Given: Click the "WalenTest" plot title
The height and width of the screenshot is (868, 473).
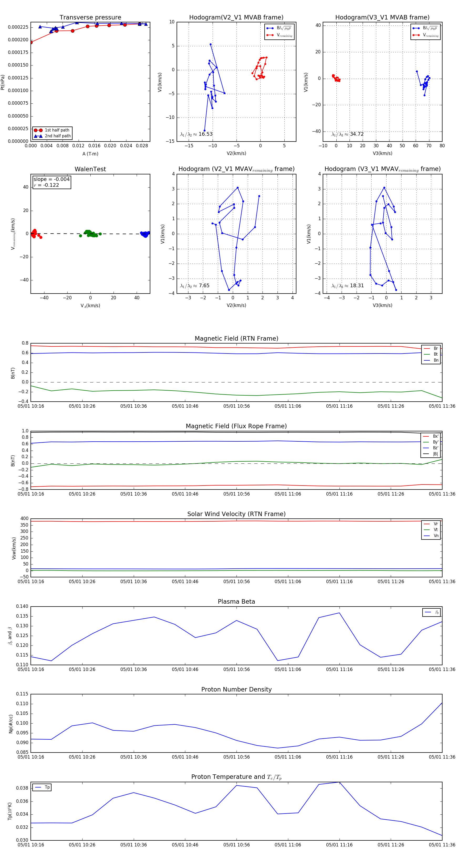Looking at the screenshot, I should tap(90, 169).
